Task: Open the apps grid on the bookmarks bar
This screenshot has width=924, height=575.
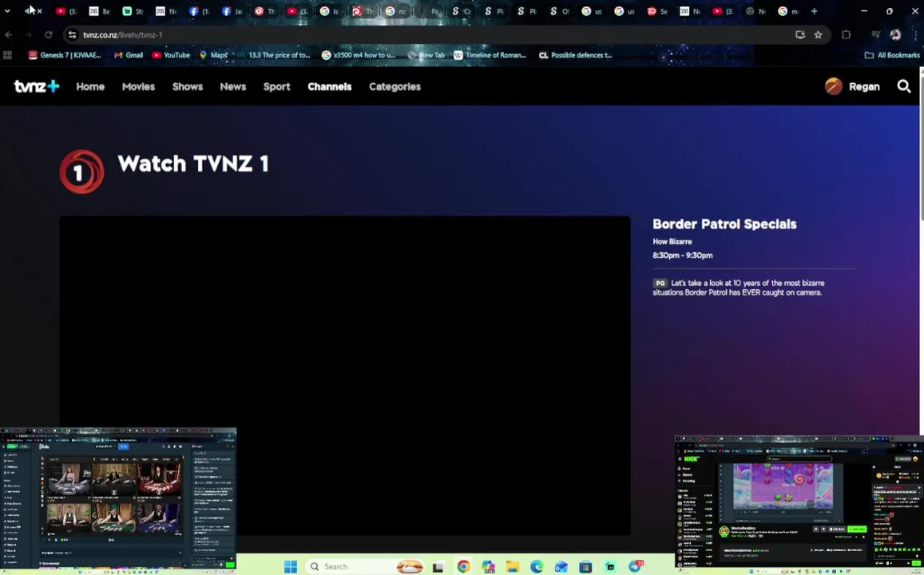Action: coord(8,55)
